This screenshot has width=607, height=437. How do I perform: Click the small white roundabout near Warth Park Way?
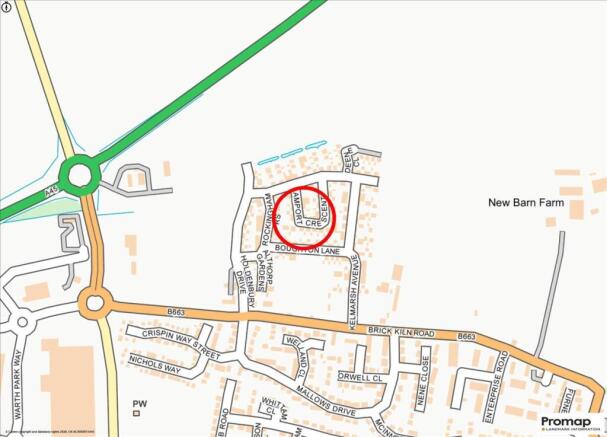22,322
